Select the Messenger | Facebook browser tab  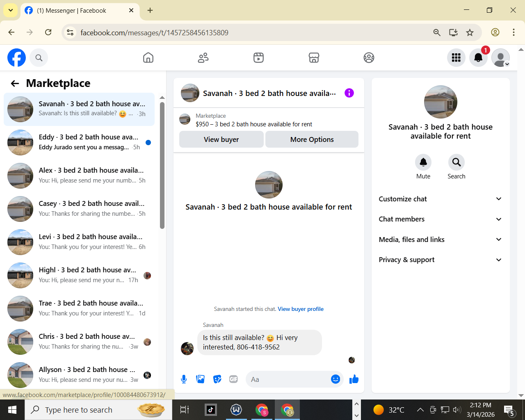(80, 11)
